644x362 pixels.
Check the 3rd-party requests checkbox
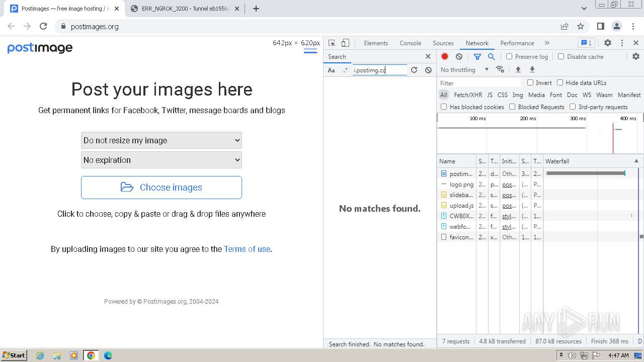coord(573,107)
